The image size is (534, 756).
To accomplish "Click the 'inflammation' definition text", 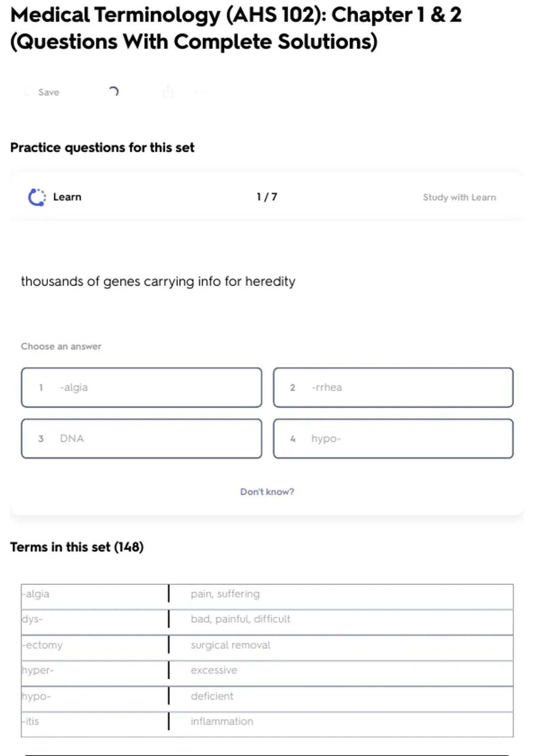I will click(x=222, y=721).
